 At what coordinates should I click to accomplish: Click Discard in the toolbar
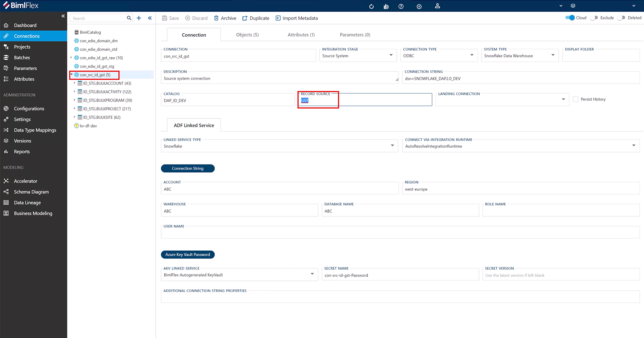click(196, 18)
